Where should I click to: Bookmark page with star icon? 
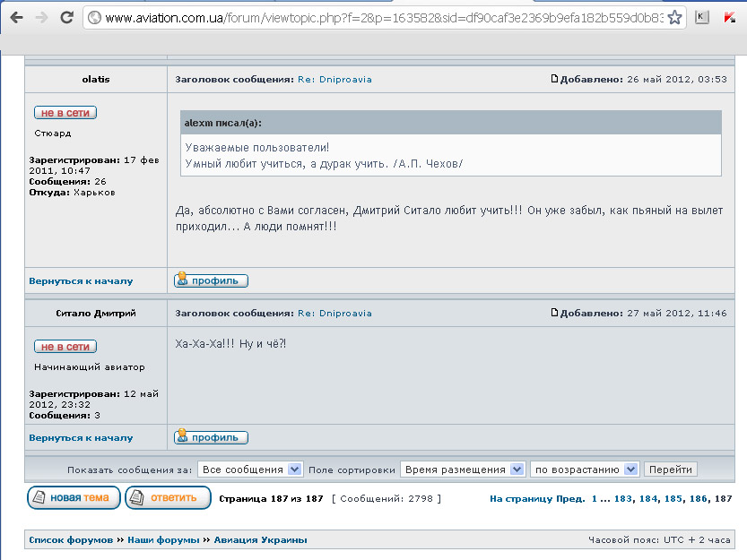click(x=675, y=17)
